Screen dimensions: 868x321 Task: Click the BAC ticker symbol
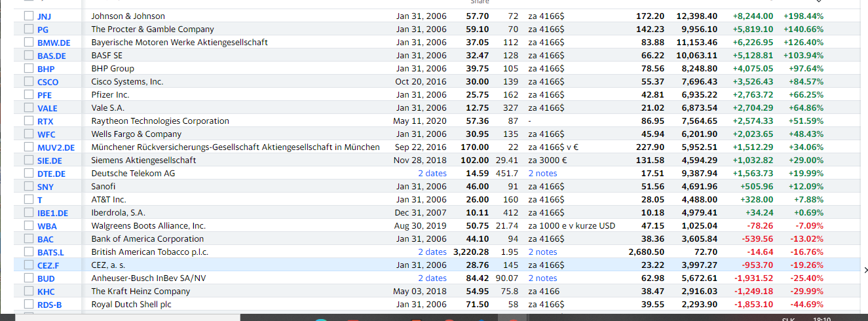(x=45, y=239)
